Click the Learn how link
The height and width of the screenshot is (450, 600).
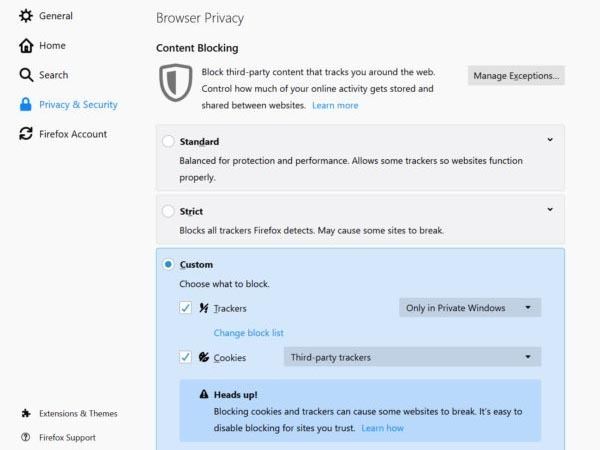[x=382, y=428]
